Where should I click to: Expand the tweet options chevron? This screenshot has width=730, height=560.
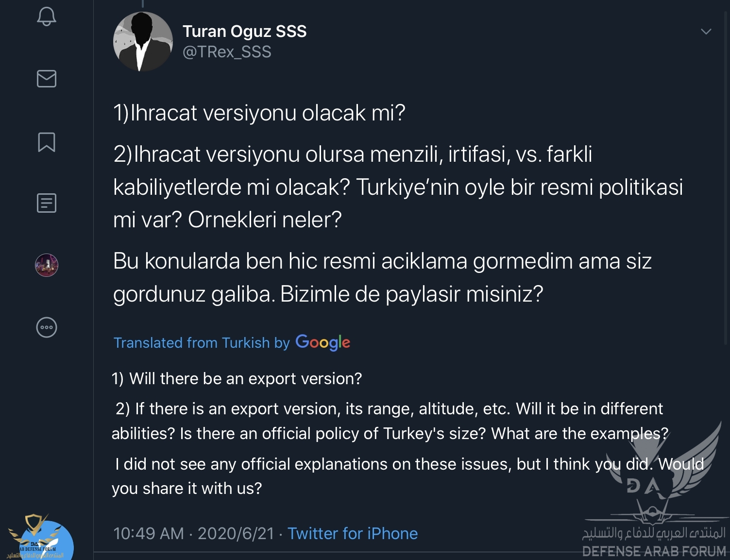point(706,32)
